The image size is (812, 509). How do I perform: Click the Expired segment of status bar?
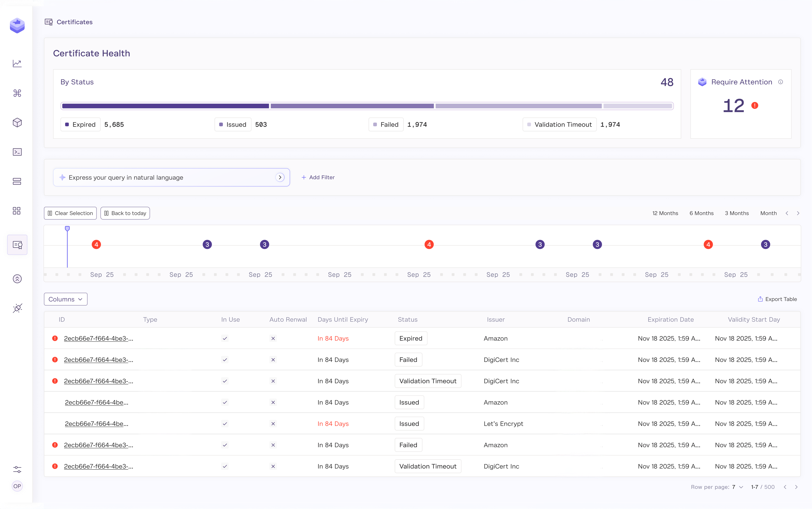165,106
